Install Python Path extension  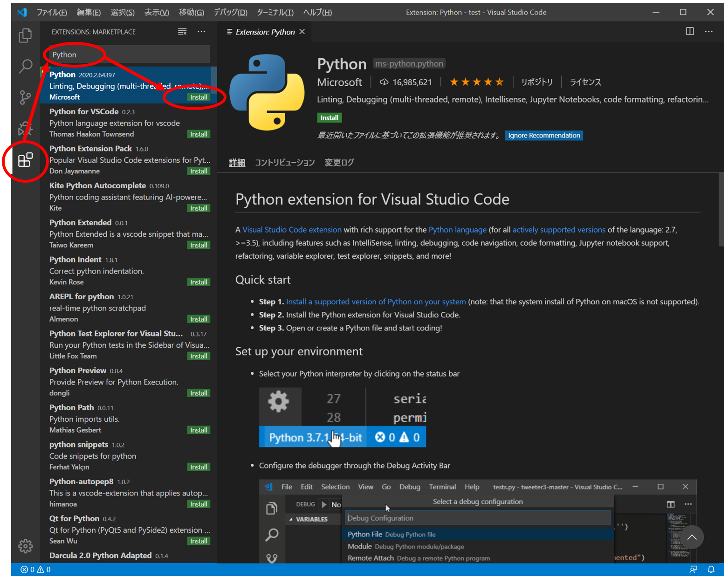pyautogui.click(x=199, y=430)
